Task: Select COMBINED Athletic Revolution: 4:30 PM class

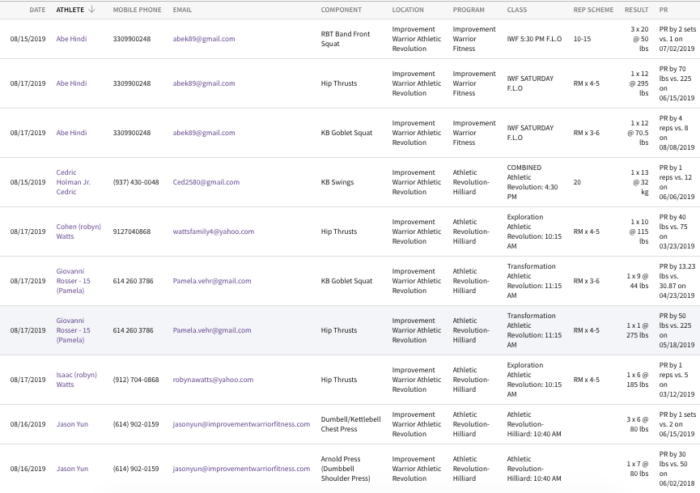Action: click(x=532, y=182)
